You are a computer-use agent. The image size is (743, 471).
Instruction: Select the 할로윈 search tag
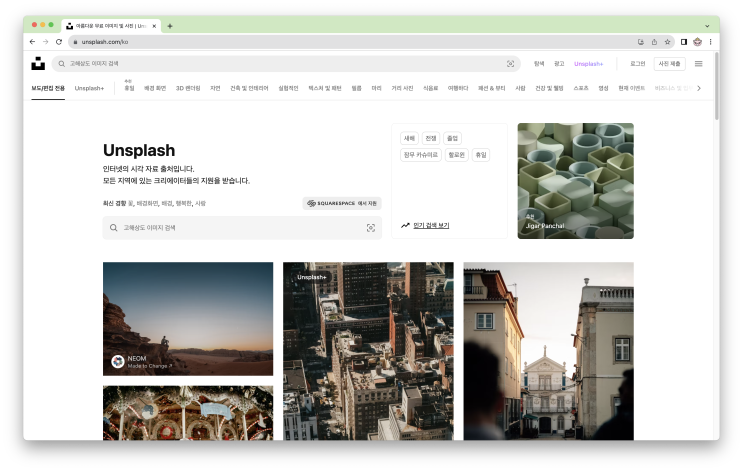tap(457, 155)
